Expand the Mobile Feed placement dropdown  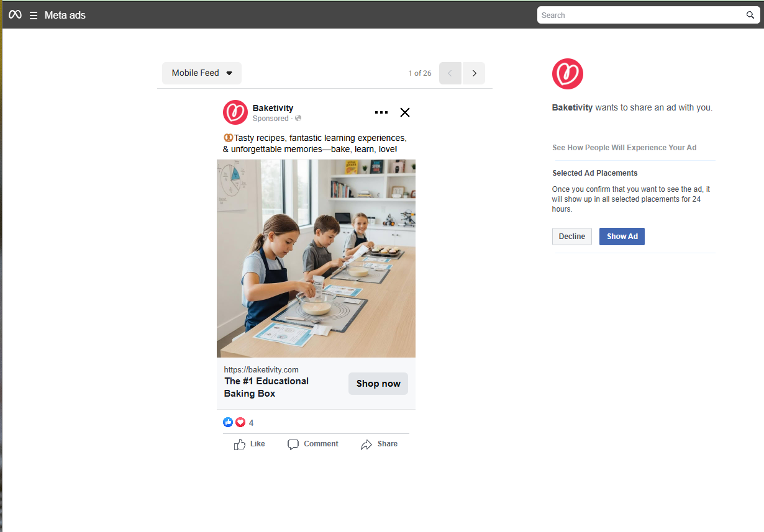click(202, 73)
